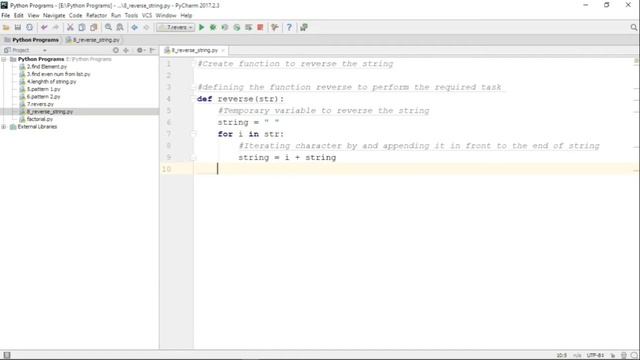Click Search Everywhere magnifier at right
This screenshot has height=360, width=640.
coord(633,27)
